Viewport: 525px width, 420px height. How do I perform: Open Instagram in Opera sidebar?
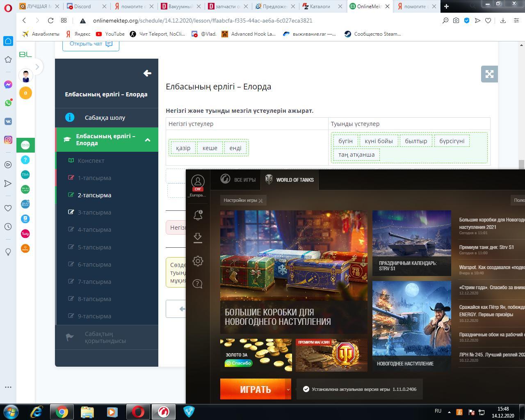8,140
